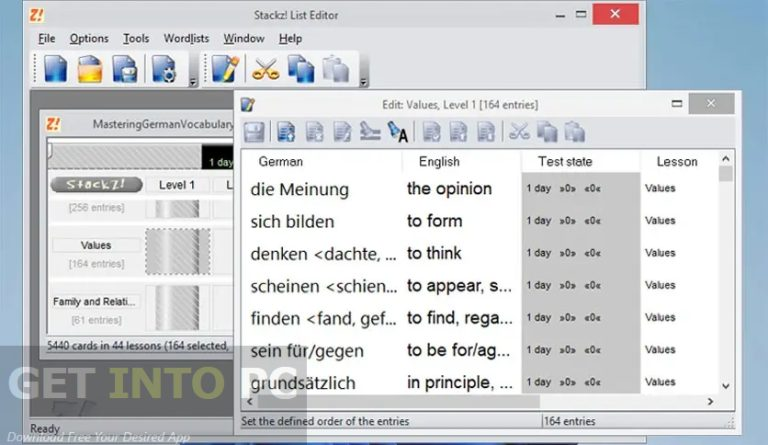Image resolution: width=768 pixels, height=445 pixels.
Task: Select the Family and Relati... lesson button
Action: tap(96, 302)
